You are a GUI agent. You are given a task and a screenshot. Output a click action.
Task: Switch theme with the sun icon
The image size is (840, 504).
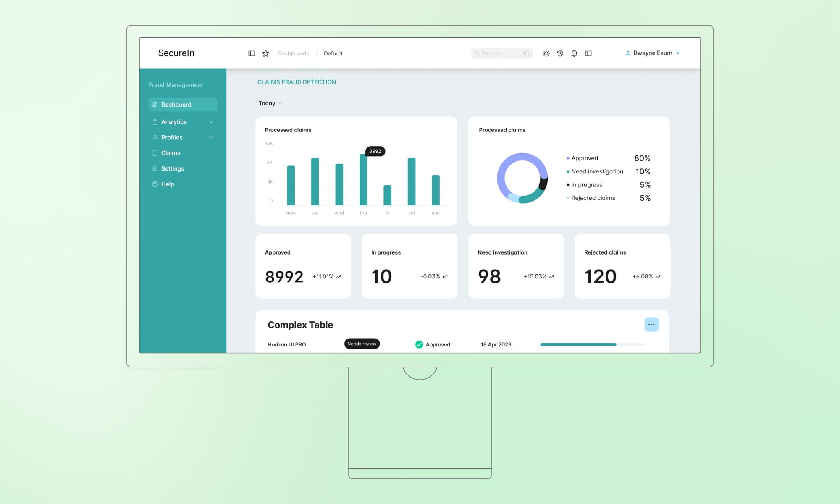(x=546, y=53)
